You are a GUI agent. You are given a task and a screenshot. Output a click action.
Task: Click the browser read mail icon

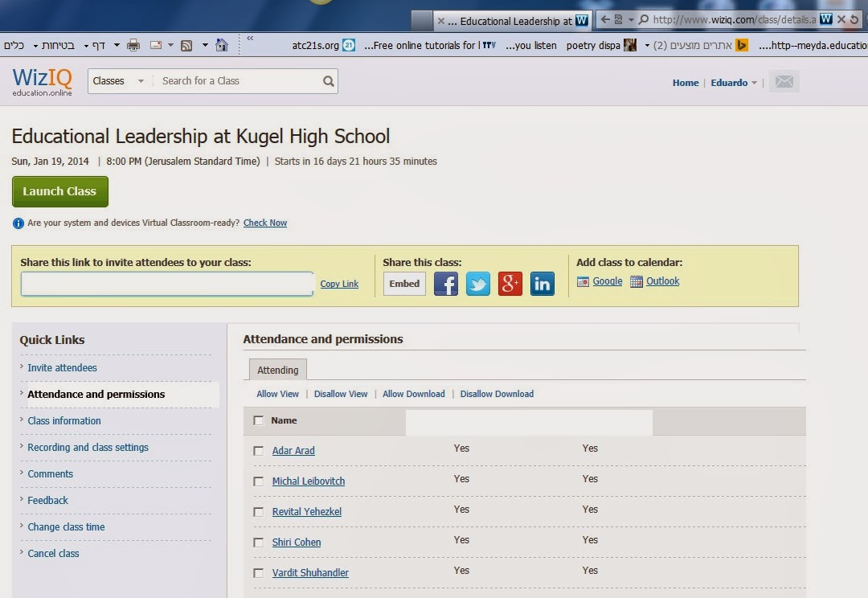156,45
